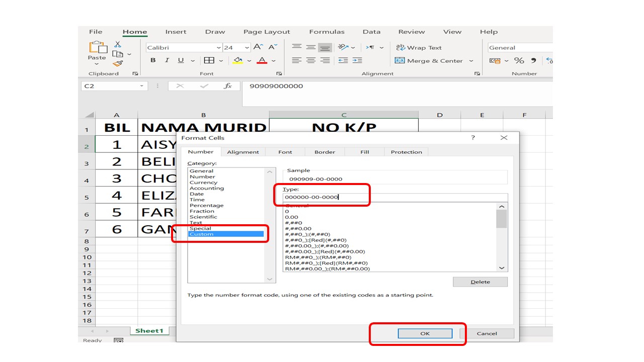Screen dimensions: 644x362
Task: Expand the Fill Color dropdown arrow
Action: tap(248, 60)
